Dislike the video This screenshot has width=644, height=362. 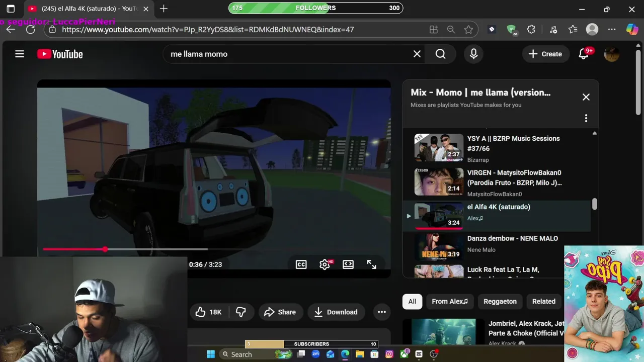[241, 312]
